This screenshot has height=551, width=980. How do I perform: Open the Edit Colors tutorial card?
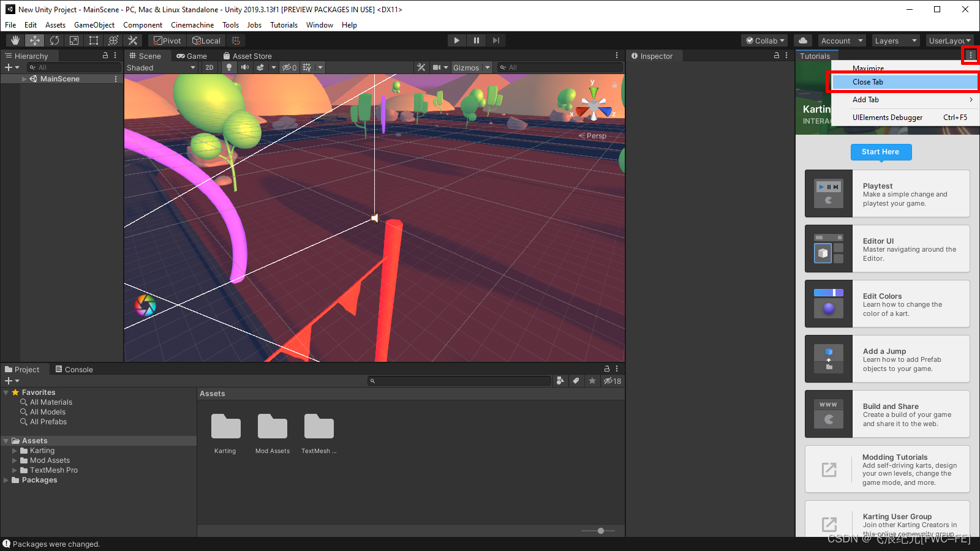coord(887,304)
